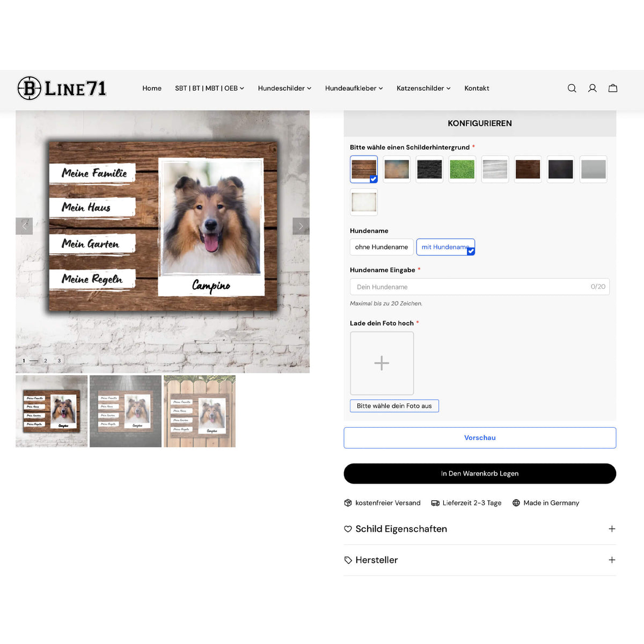The width and height of the screenshot is (644, 644).
Task: Select the dark brown wood background swatch
Action: pyautogui.click(x=528, y=170)
